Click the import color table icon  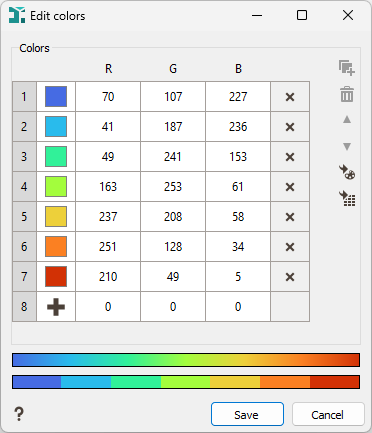(x=347, y=199)
